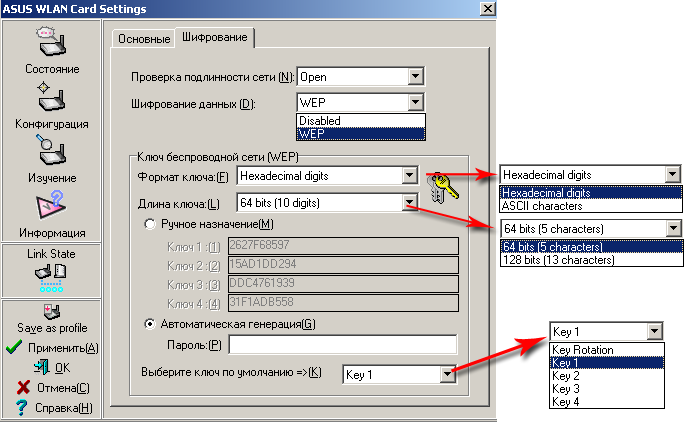The height and width of the screenshot is (422, 693).
Task: Click the OK door icon
Action: pos(42,367)
